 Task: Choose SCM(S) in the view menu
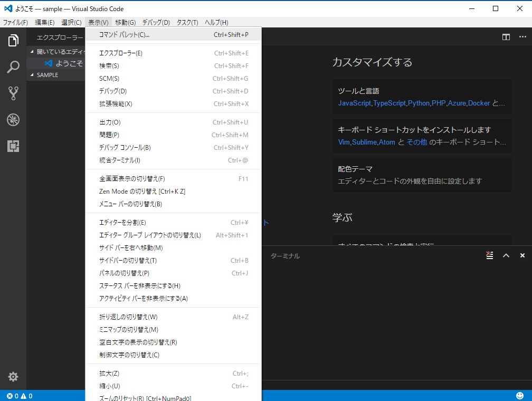tap(173, 79)
